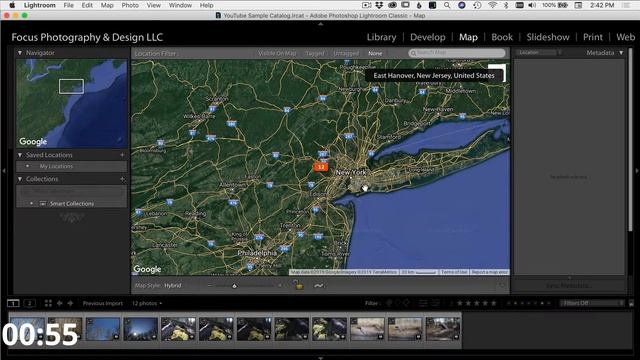Open the GPS tracklog menu icon
Image resolution: width=640 pixels, height=360 pixels.
[x=319, y=286]
